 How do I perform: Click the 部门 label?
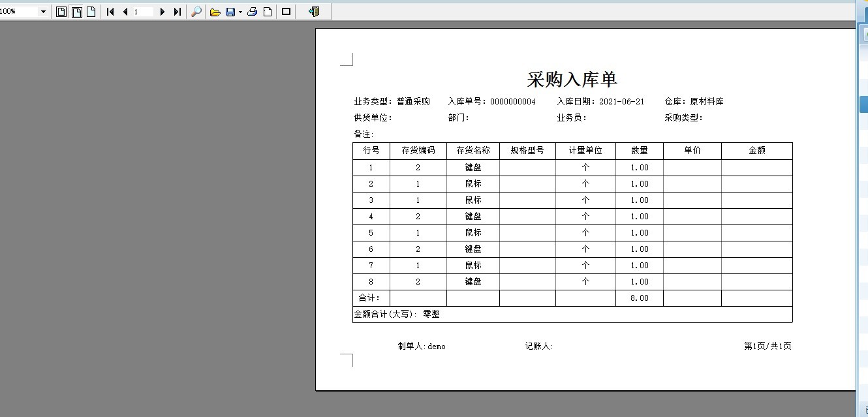[x=459, y=118]
